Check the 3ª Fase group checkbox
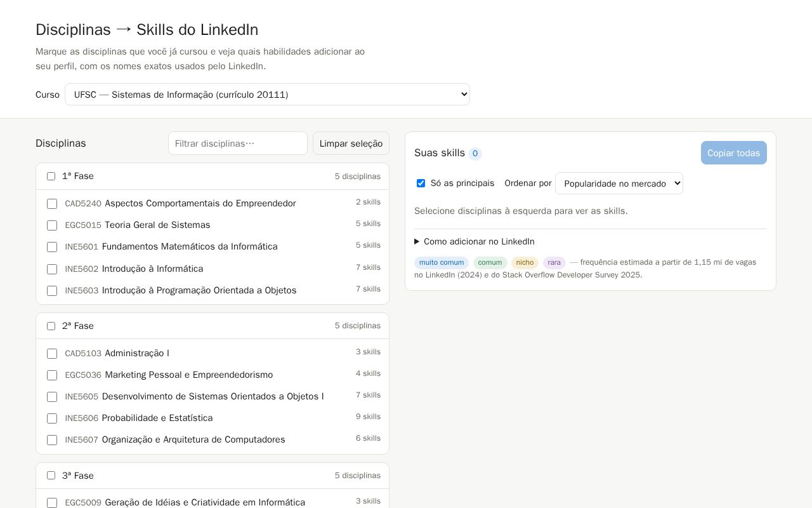 click(x=51, y=476)
